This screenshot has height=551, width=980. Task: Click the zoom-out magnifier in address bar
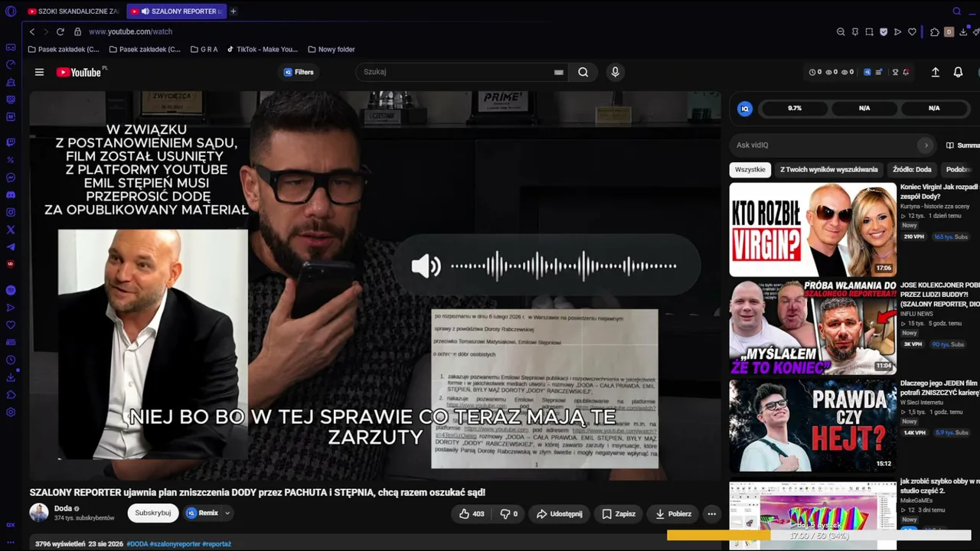(x=841, y=32)
